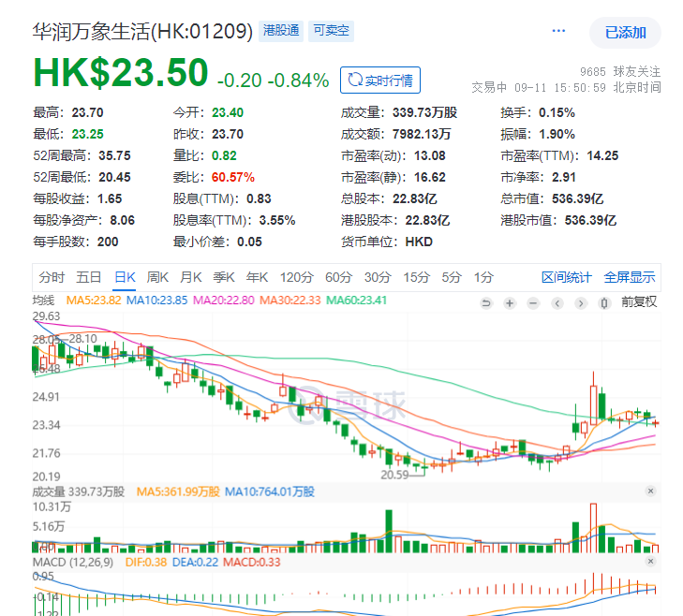Click the DIF:0.38 indicator value
The image size is (683, 616).
tap(146, 562)
